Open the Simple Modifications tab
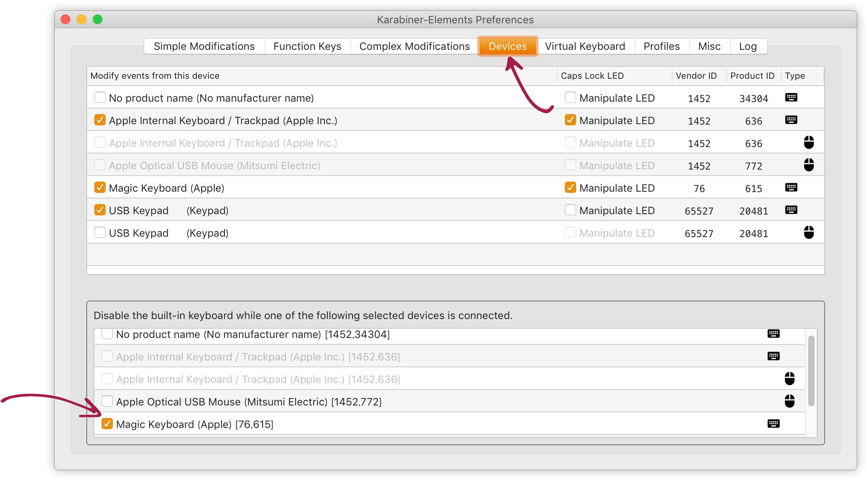This screenshot has height=481, width=868. [x=204, y=46]
